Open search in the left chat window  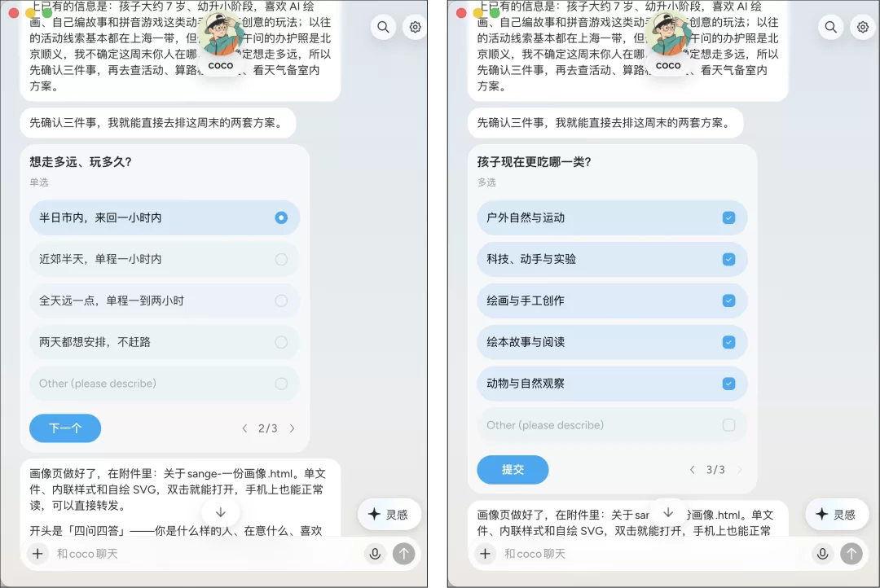(383, 27)
